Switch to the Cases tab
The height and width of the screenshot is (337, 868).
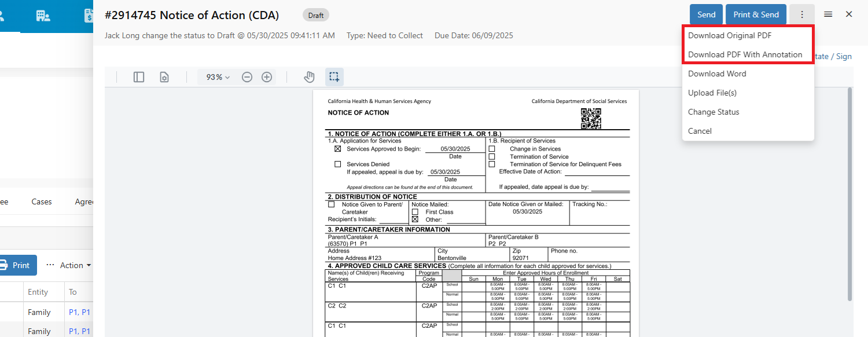42,202
